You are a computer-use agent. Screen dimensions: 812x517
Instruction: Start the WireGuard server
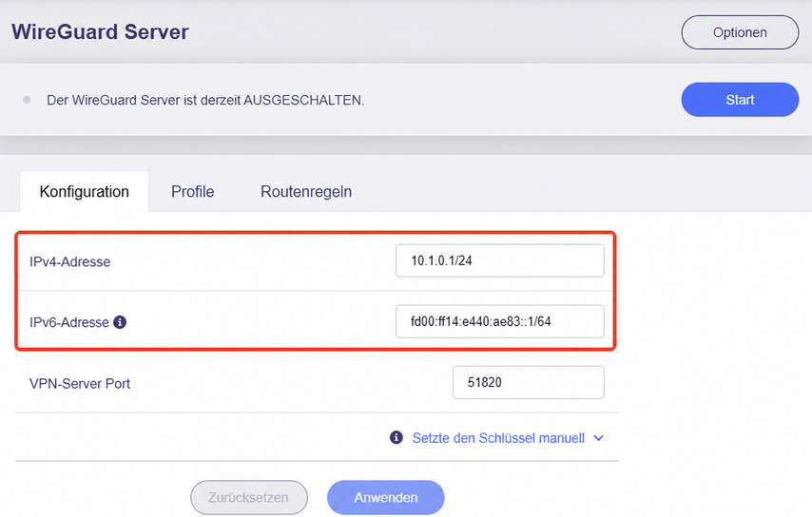pos(740,100)
